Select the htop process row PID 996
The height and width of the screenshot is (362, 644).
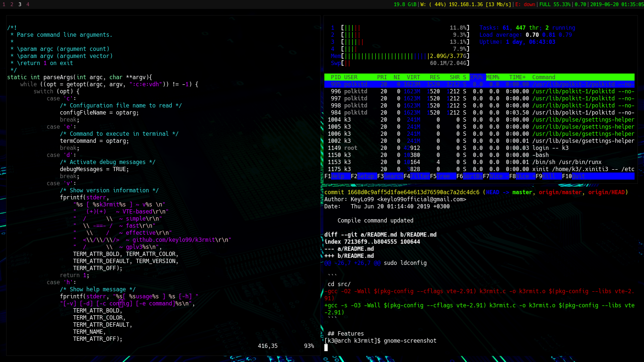click(x=479, y=91)
